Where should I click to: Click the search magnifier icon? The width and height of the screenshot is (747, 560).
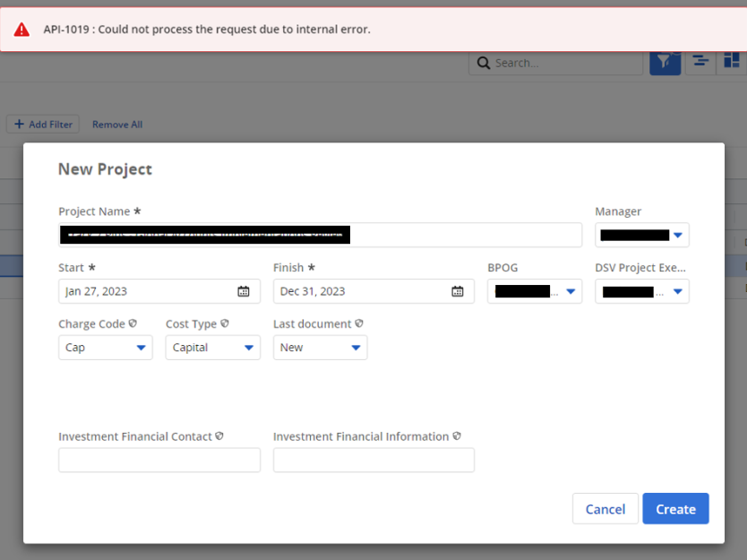tap(484, 63)
